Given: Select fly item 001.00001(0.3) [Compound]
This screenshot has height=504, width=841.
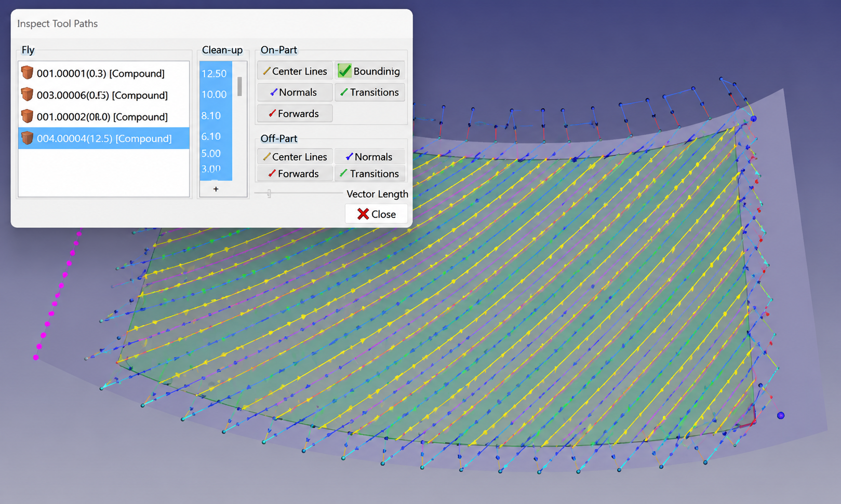Looking at the screenshot, I should [104, 73].
